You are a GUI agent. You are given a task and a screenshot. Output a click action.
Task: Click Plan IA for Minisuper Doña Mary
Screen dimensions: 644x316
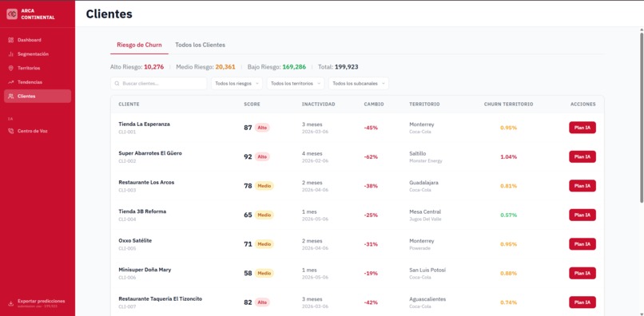(x=582, y=274)
